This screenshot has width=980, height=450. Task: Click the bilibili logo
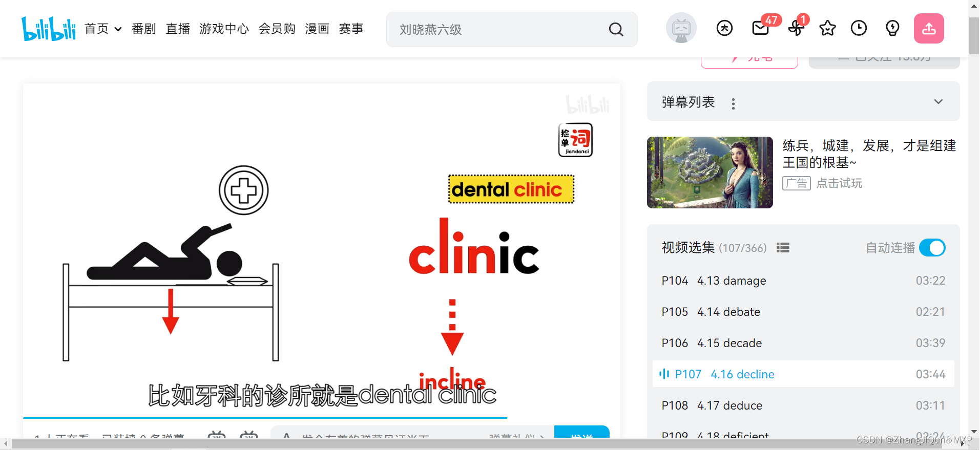point(49,29)
